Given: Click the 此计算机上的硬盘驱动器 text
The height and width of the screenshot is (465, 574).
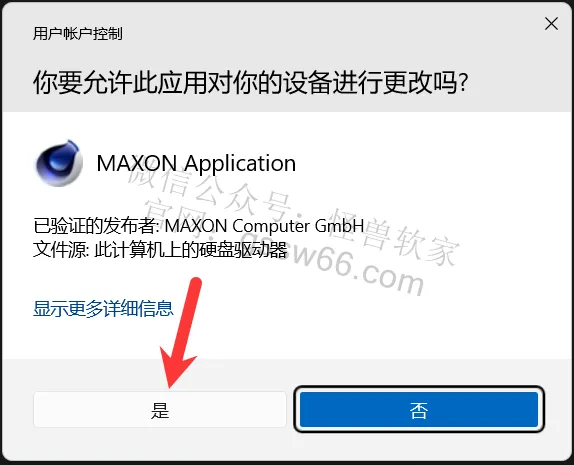Looking at the screenshot, I should coord(190,250).
